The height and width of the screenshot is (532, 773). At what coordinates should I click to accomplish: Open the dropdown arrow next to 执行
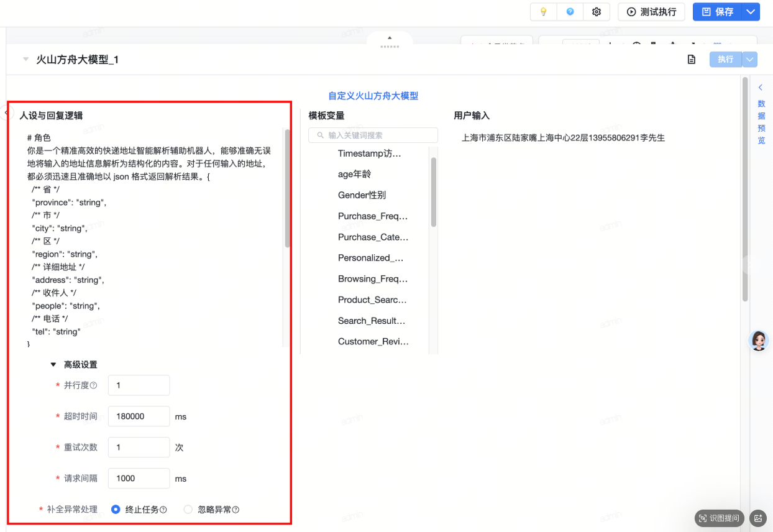(750, 60)
